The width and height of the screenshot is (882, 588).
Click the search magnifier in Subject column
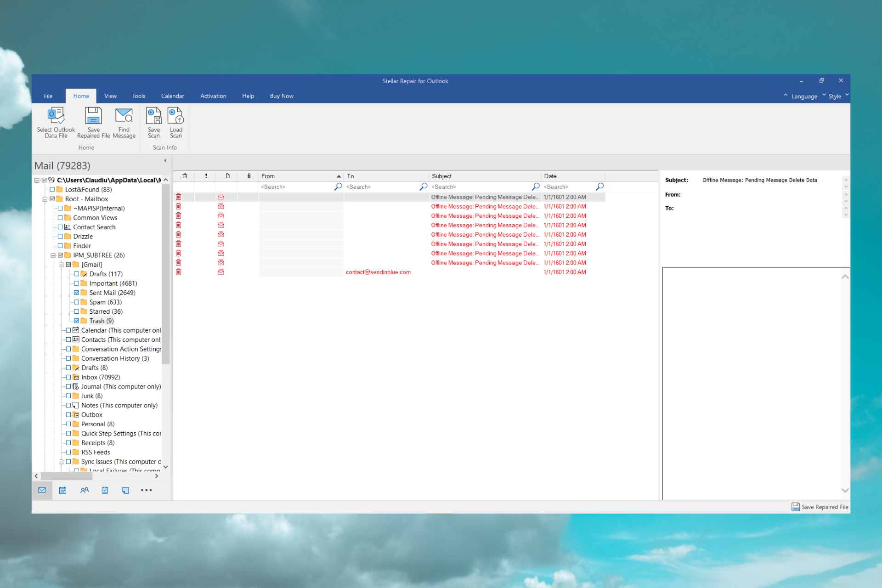click(536, 187)
